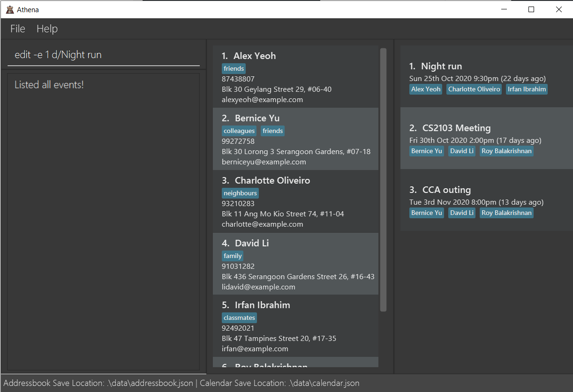Click Roy Balakrishnan tag in CCA outing

coord(506,213)
